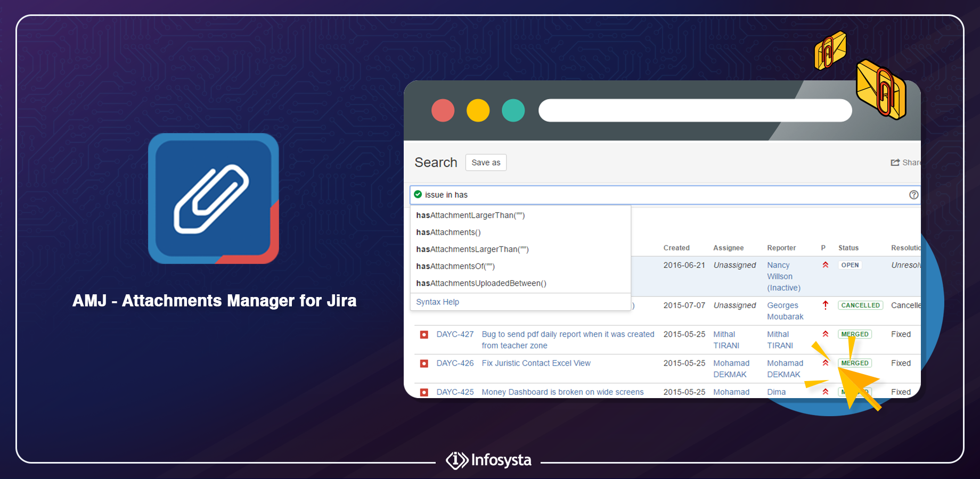The image size is (980, 479).
Task: Sort by the P priority column header
Action: click(823, 248)
